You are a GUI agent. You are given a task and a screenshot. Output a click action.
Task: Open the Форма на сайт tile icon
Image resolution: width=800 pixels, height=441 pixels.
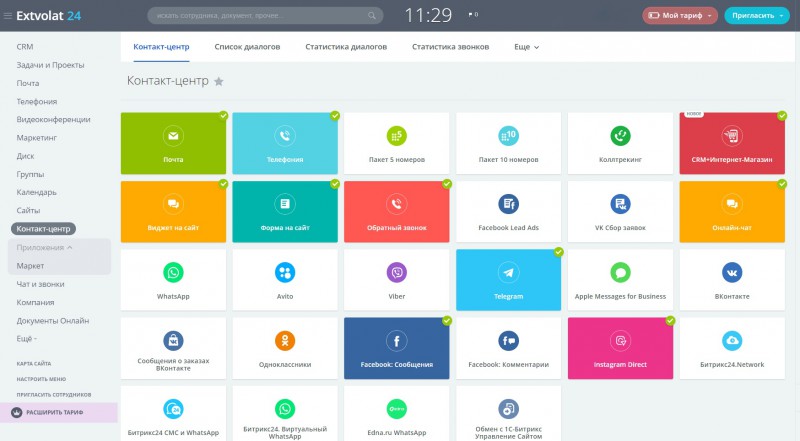[285, 204]
